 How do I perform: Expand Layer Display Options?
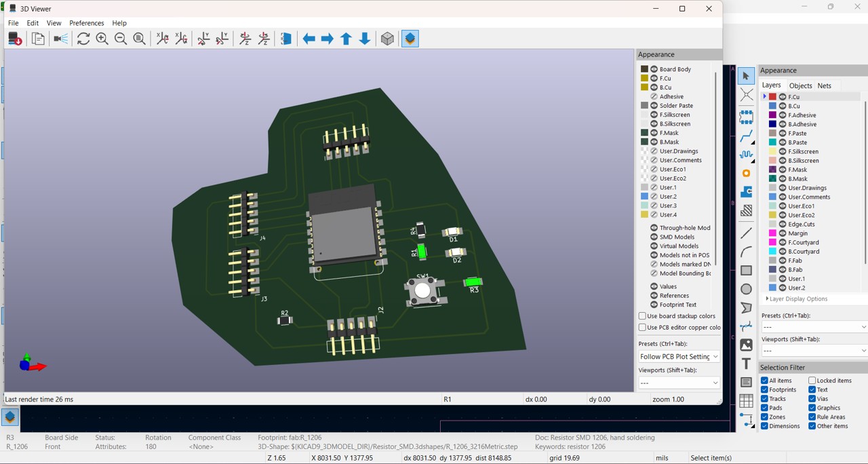coord(796,298)
